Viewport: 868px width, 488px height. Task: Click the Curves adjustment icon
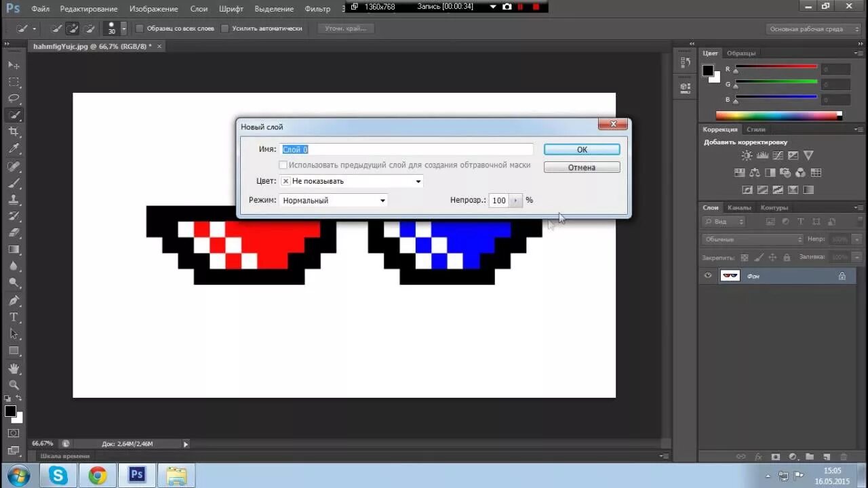click(777, 156)
